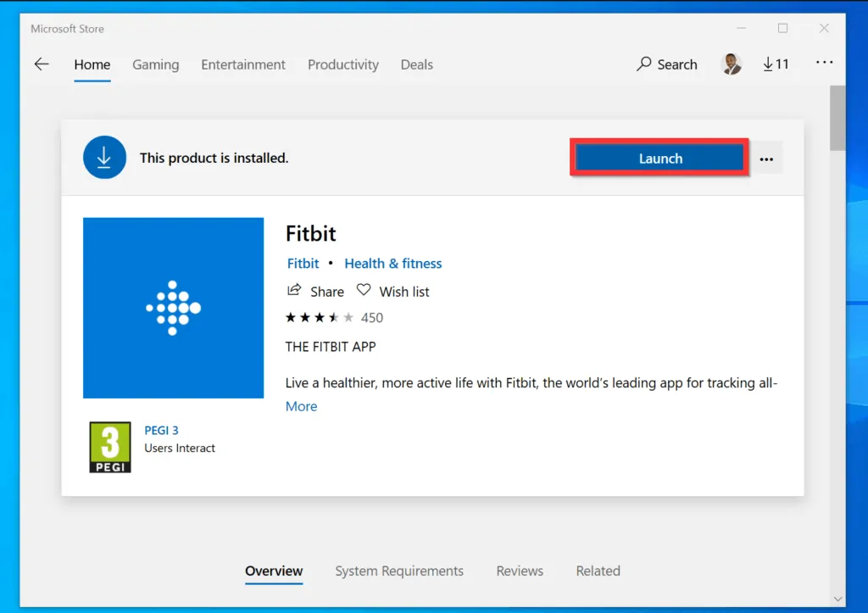Viewport: 868px width, 613px height.
Task: Switch to the Gaming tab
Action: coord(155,64)
